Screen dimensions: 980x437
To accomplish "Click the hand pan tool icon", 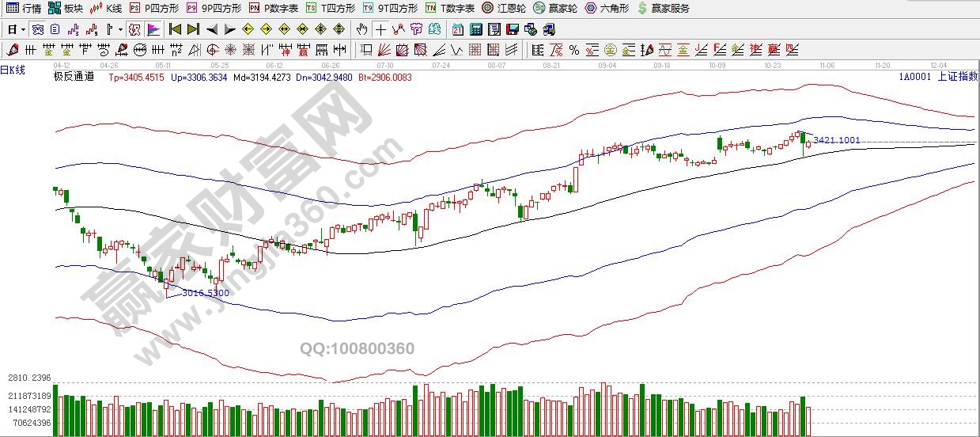I will [362, 30].
